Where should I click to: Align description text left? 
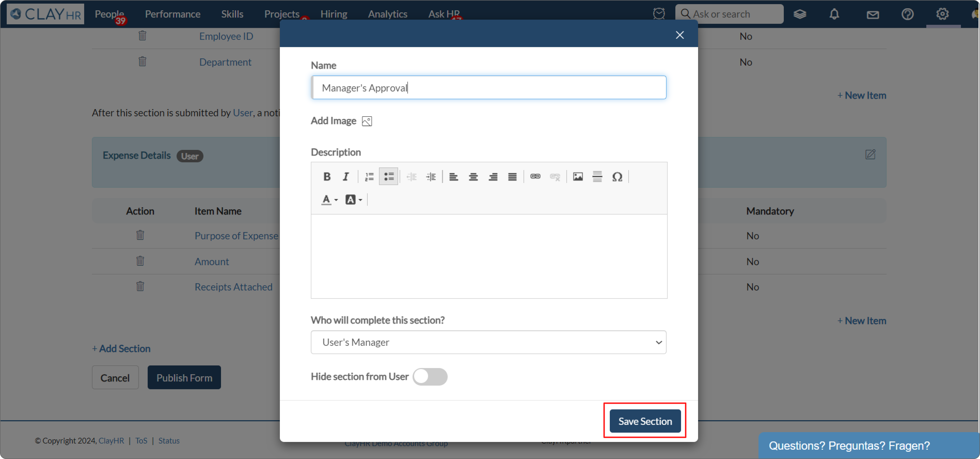click(454, 177)
